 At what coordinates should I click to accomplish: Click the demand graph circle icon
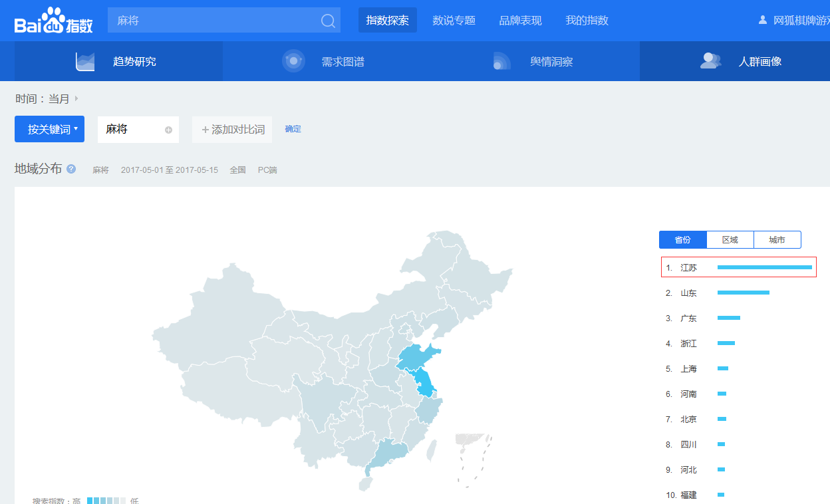click(x=293, y=61)
